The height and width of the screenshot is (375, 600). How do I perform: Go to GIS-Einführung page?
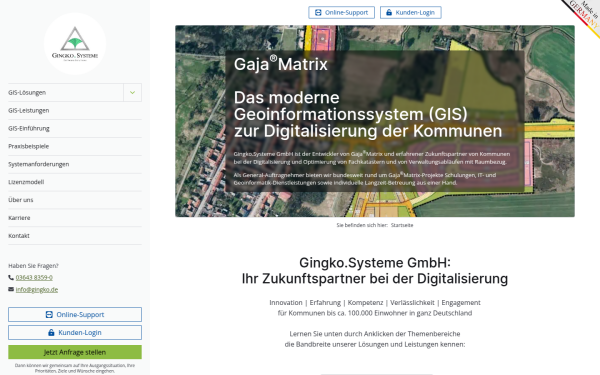[75, 129]
